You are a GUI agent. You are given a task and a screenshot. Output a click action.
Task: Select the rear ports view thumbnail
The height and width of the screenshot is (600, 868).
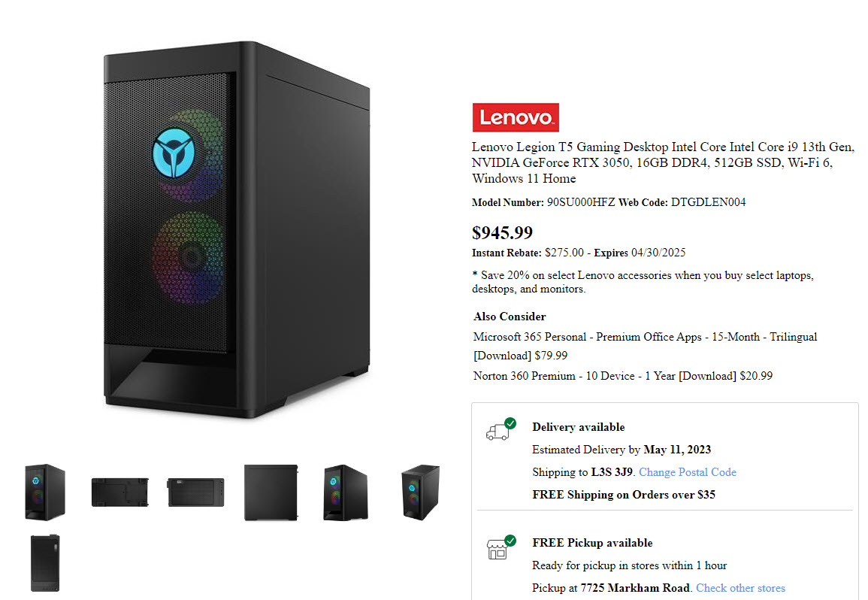point(196,492)
